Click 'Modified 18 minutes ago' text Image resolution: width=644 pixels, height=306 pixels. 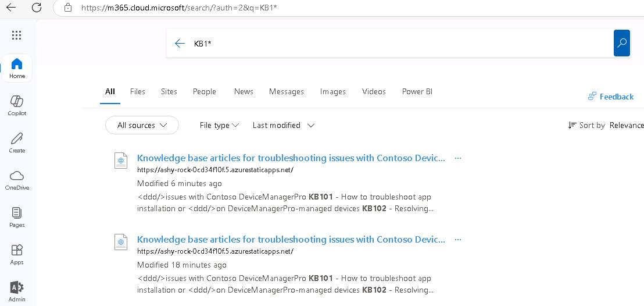181,265
